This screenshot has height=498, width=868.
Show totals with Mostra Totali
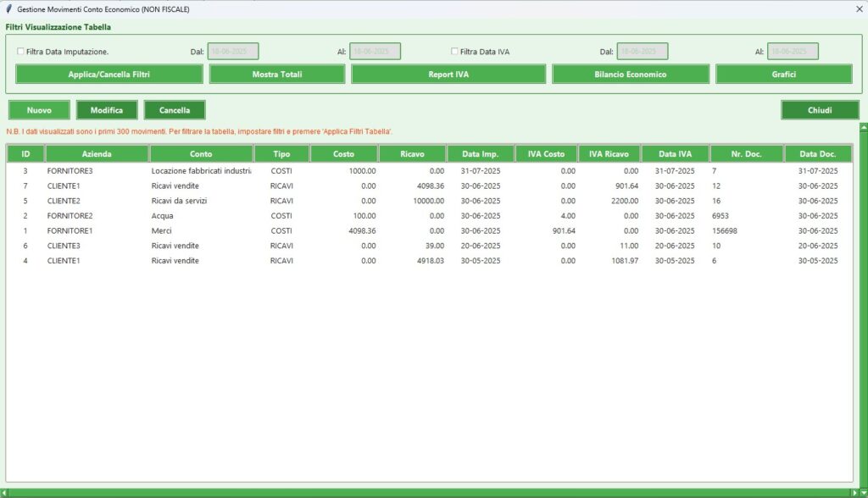277,75
